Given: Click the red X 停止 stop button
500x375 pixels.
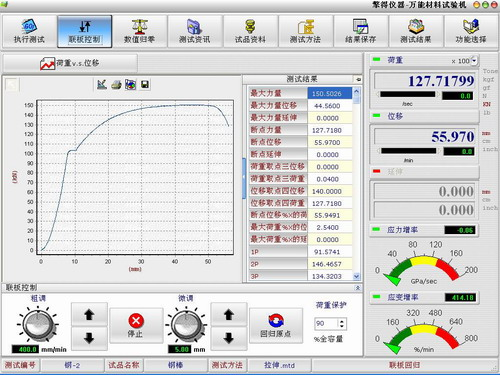Looking at the screenshot, I should click(x=136, y=325).
